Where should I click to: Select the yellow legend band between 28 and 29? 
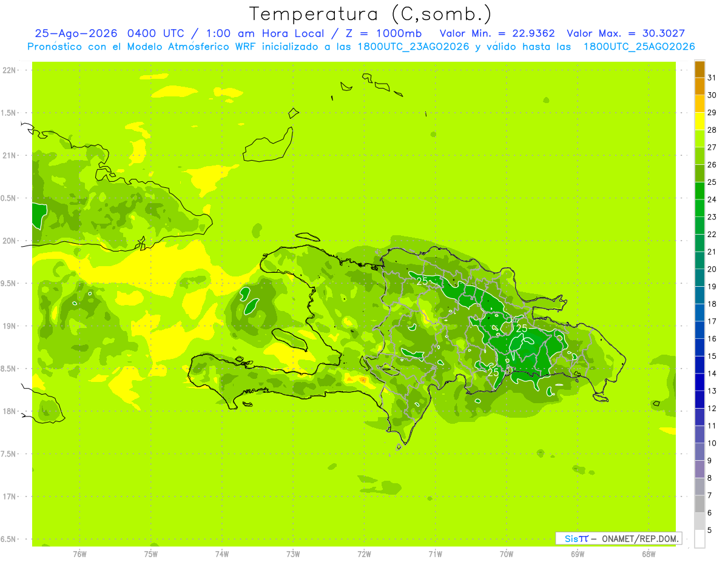coord(699,121)
